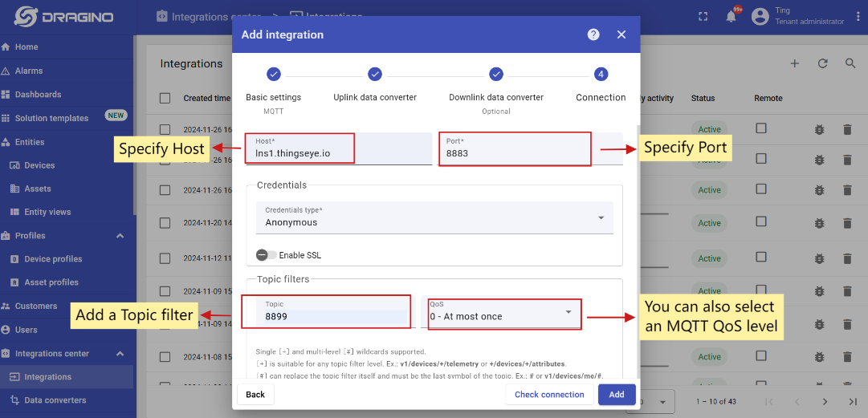This screenshot has height=418, width=868.
Task: Open help for Add integration dialog
Action: pos(593,34)
